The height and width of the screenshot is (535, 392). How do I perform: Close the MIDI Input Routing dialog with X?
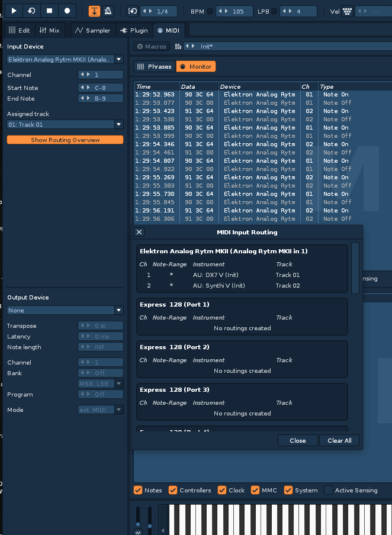[139, 233]
